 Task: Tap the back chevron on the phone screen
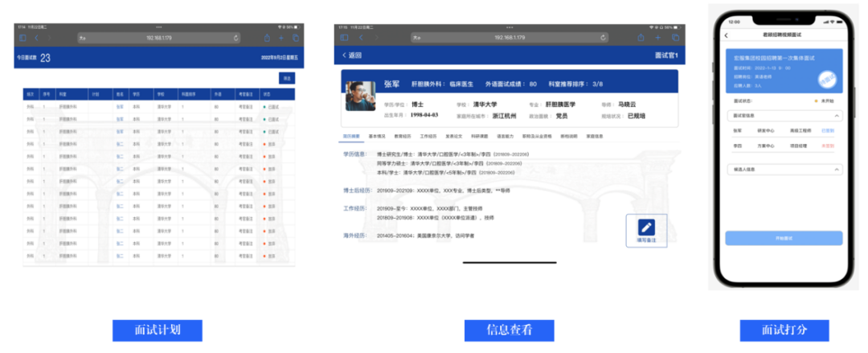point(727,35)
